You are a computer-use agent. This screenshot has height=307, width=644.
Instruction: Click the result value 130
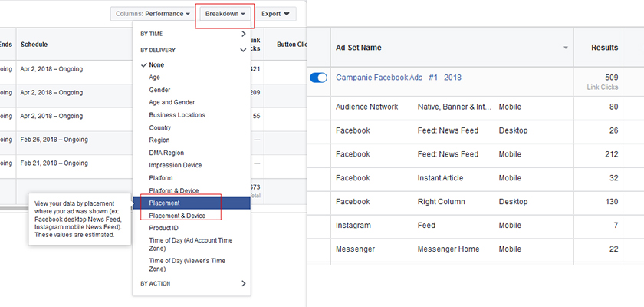point(612,202)
